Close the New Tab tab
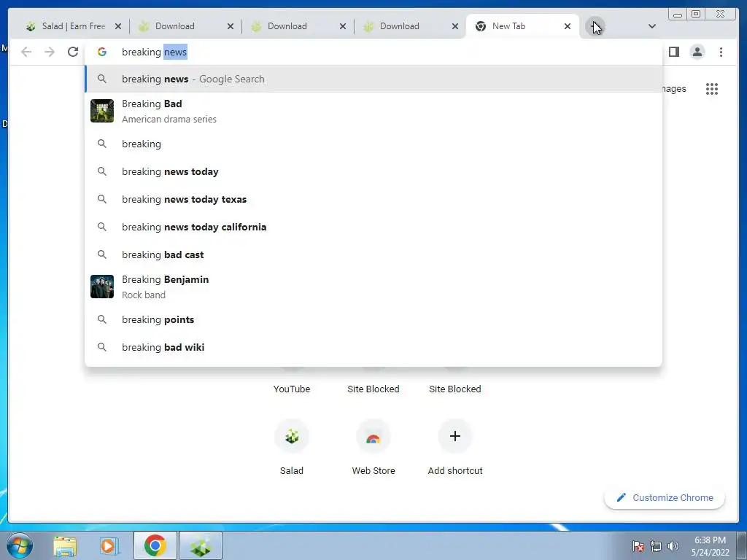747x560 pixels. 568,26
